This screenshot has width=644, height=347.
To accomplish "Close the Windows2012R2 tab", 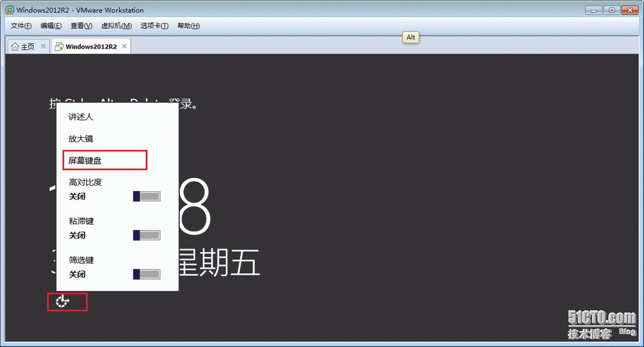I will tap(124, 47).
